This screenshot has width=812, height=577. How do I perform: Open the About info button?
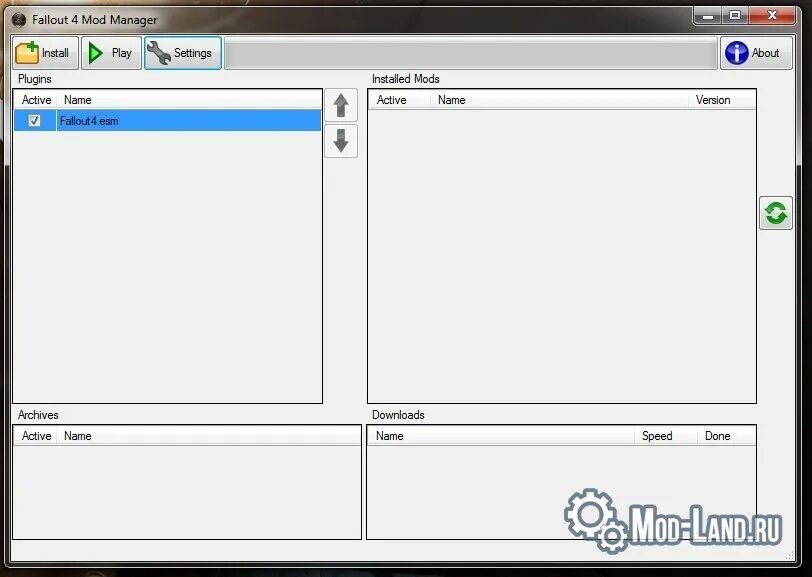pos(756,53)
